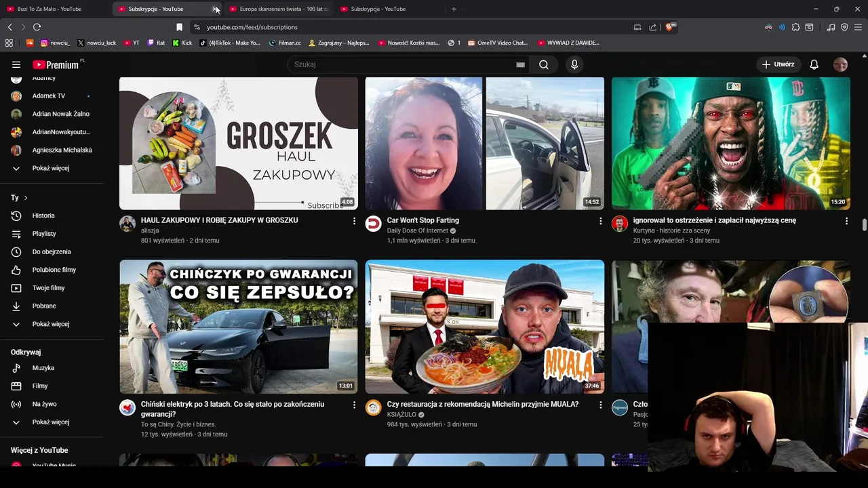The height and width of the screenshot is (488, 868).
Task: Play GROSZEK HAUL ZAKUPOWY thumbnail
Action: coord(239,143)
